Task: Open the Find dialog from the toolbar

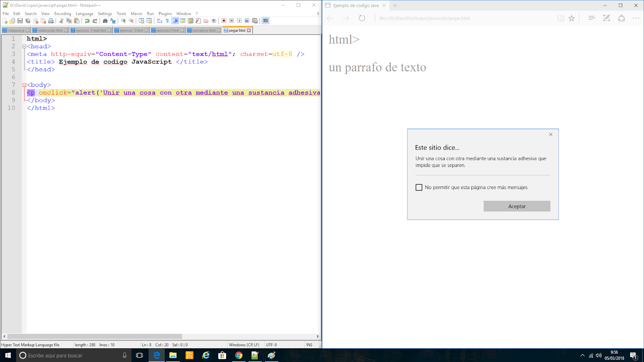Action: pyautogui.click(x=105, y=21)
